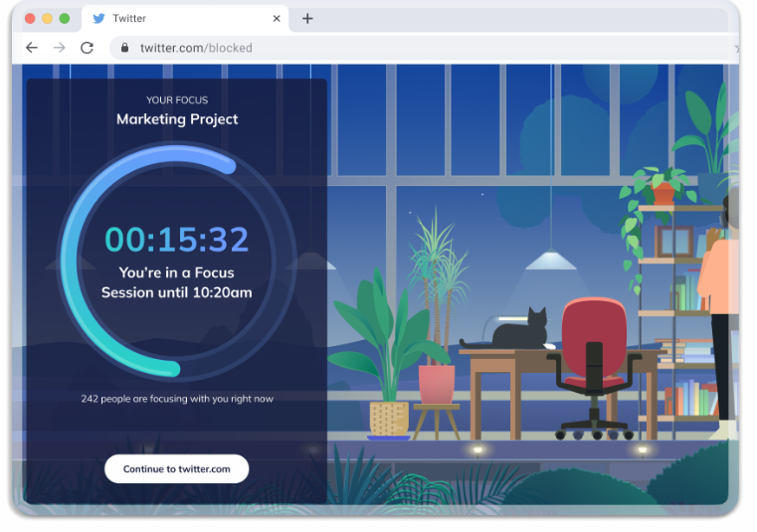757x532 pixels.
Task: Click the red close window button
Action: pyautogui.click(x=30, y=18)
